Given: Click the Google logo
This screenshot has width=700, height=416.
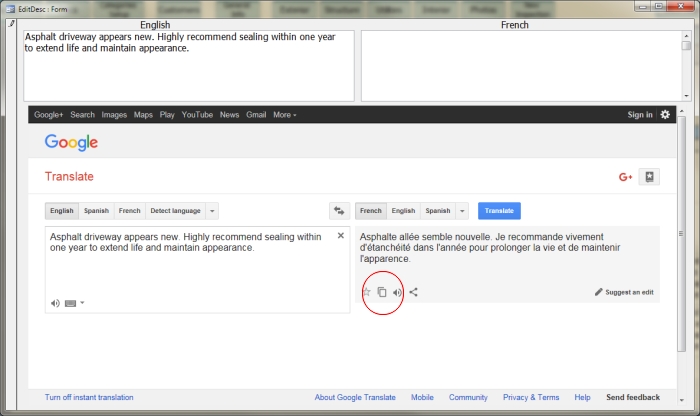Looking at the screenshot, I should (x=71, y=142).
